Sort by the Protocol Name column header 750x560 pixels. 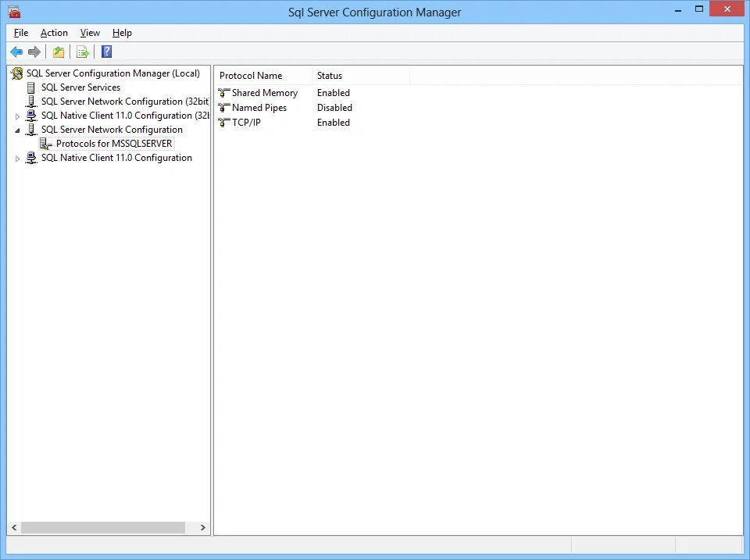point(263,76)
